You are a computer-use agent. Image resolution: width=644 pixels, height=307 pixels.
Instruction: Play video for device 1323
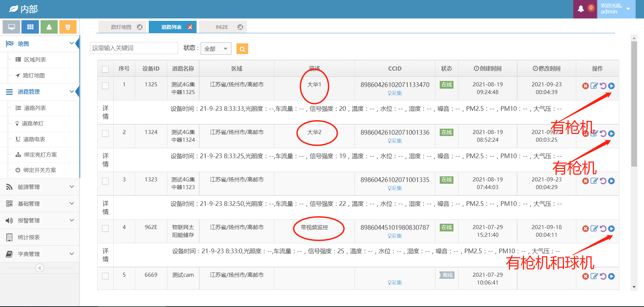[611, 181]
